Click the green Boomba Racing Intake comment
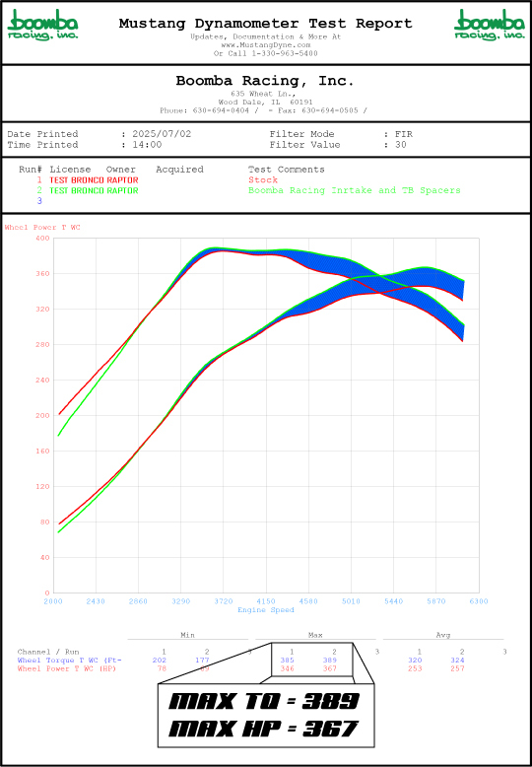The width and height of the screenshot is (532, 767). (x=355, y=191)
